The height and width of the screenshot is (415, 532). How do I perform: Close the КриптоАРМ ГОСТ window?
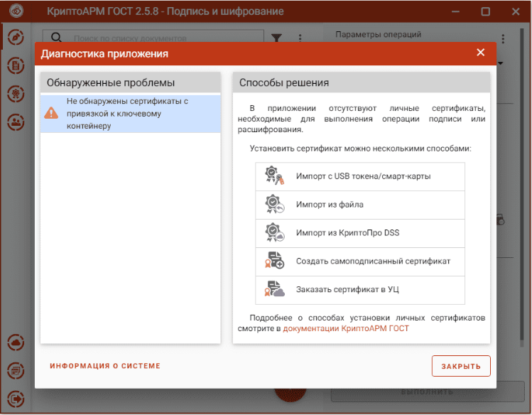click(x=516, y=12)
